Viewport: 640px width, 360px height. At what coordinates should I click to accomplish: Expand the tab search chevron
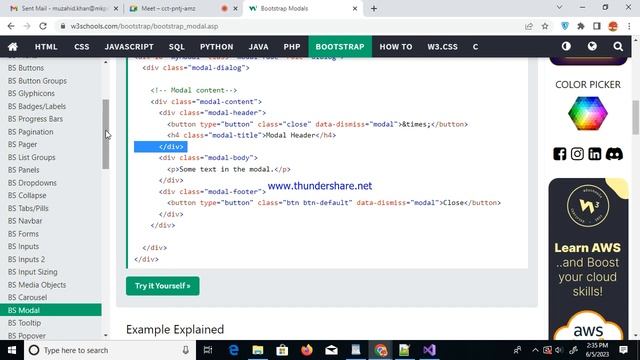click(560, 7)
